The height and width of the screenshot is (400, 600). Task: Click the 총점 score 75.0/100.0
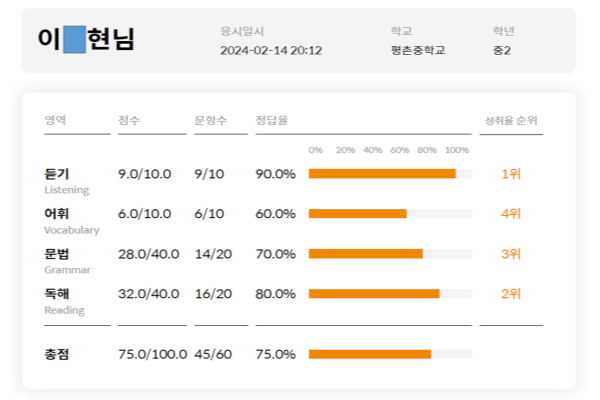[x=151, y=354]
